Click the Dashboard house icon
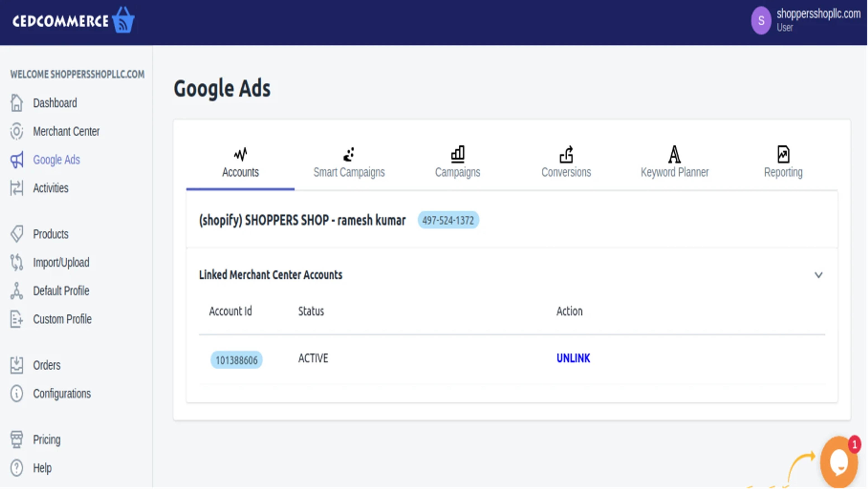The width and height of the screenshot is (868, 489). 17,103
